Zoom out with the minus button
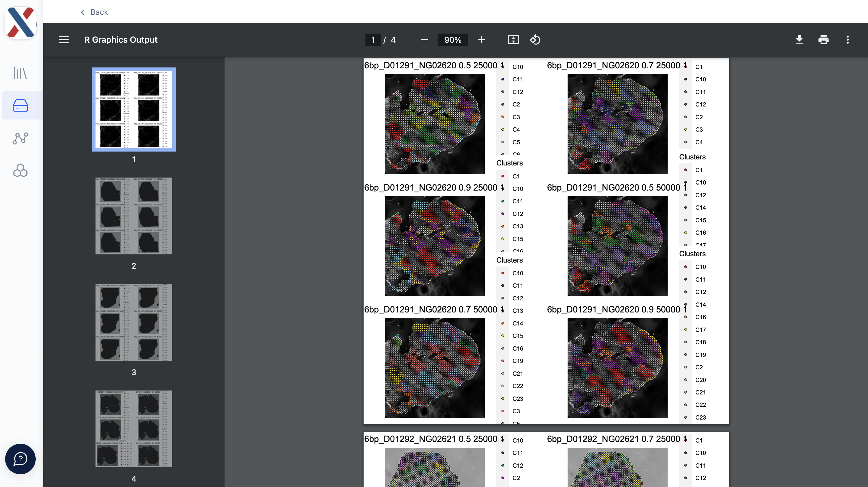 (x=424, y=40)
